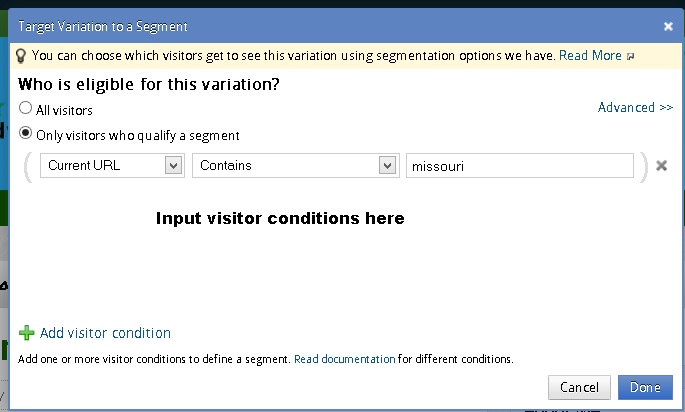Image resolution: width=685 pixels, height=412 pixels.
Task: Focus the missouri value text field
Action: 519,166
